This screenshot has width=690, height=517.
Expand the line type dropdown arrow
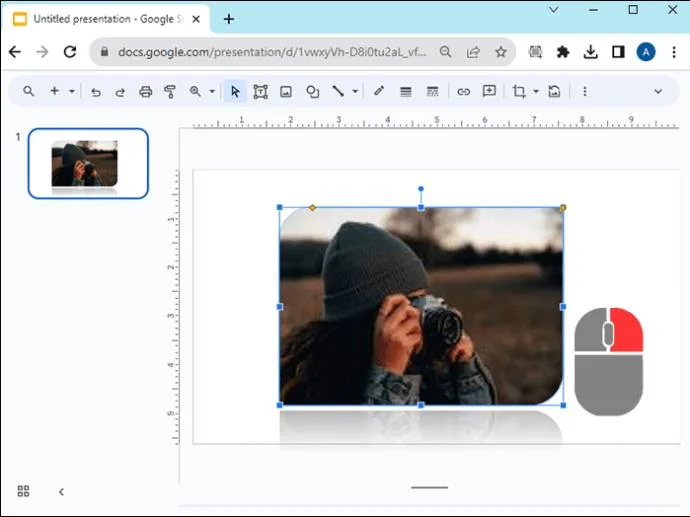[355, 91]
